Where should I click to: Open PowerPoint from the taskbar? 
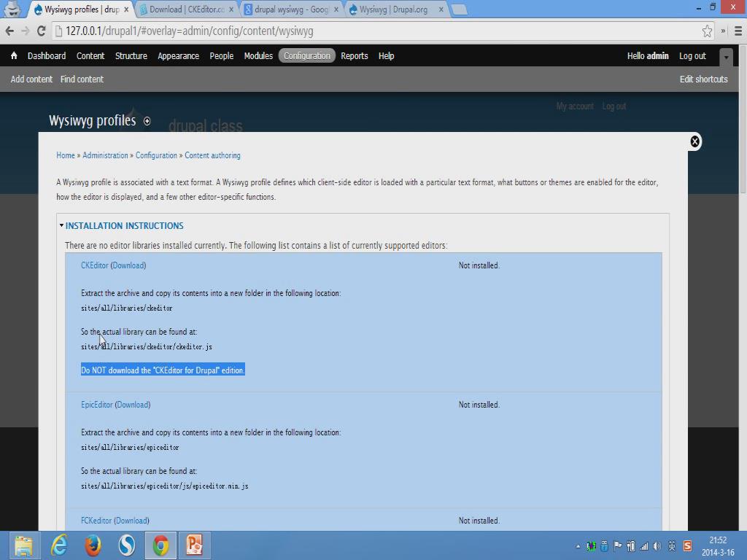pyautogui.click(x=194, y=545)
